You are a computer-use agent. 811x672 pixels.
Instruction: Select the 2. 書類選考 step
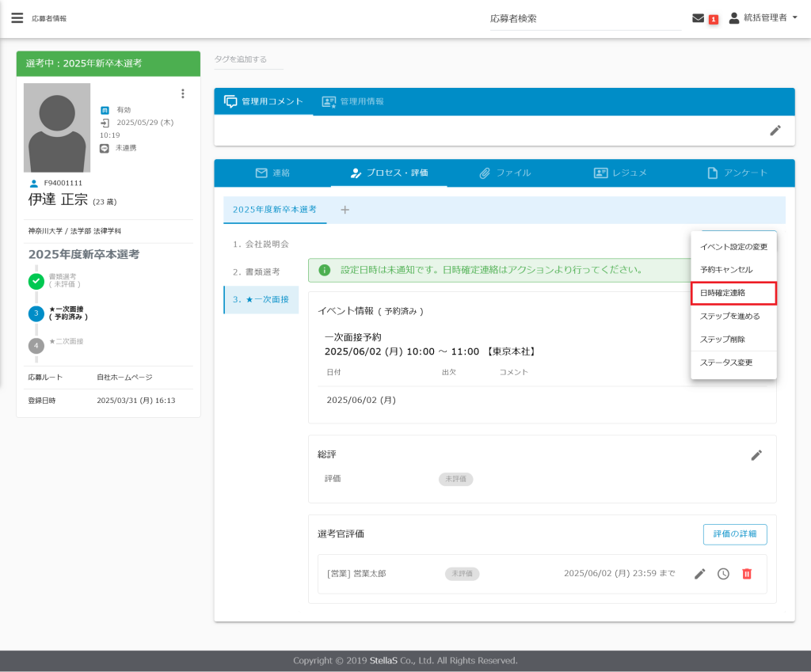257,271
